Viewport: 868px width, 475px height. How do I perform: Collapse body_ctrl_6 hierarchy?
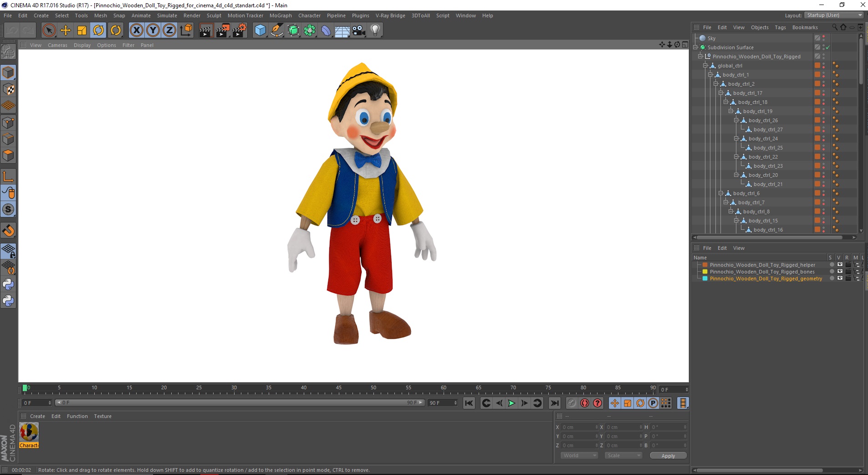pyautogui.click(x=721, y=193)
